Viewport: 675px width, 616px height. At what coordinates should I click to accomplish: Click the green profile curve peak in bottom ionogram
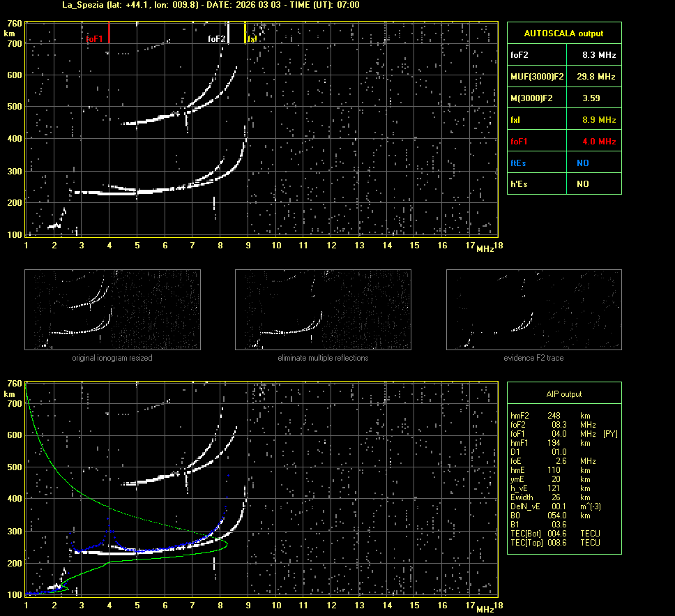coord(227,543)
